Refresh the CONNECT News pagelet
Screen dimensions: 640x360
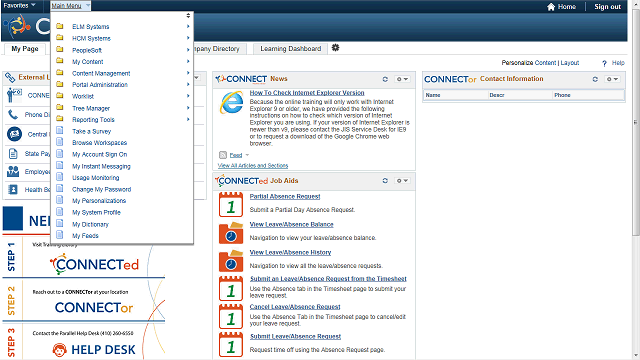[385, 79]
